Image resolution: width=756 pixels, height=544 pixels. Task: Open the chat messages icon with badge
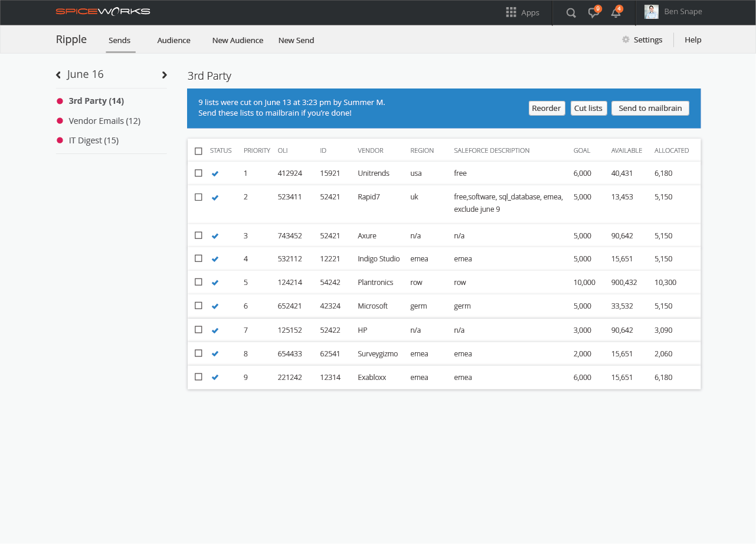[594, 12]
